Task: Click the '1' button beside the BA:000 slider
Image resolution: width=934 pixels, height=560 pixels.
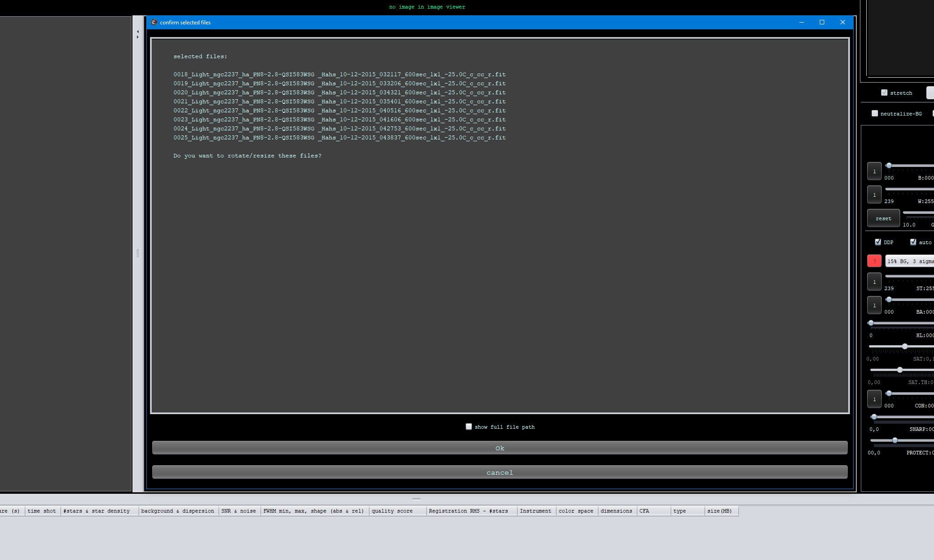Action: click(874, 305)
